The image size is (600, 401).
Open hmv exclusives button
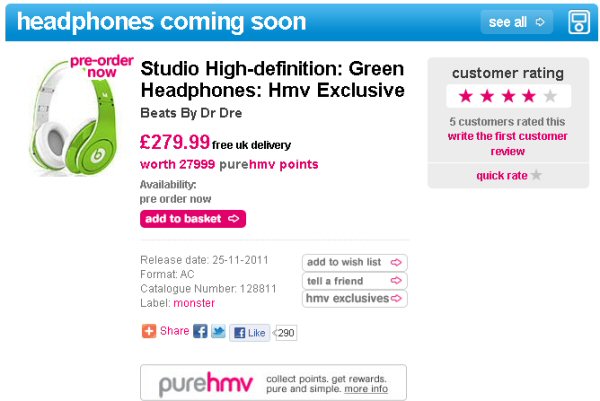(x=354, y=298)
